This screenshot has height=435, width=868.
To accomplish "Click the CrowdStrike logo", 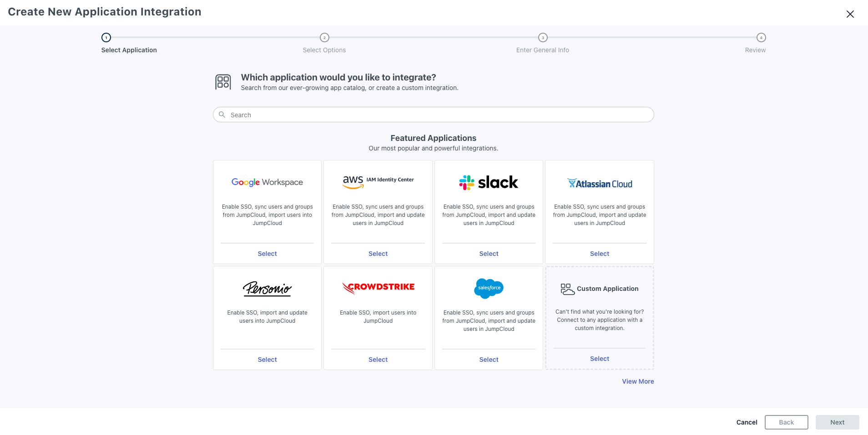I will (378, 287).
